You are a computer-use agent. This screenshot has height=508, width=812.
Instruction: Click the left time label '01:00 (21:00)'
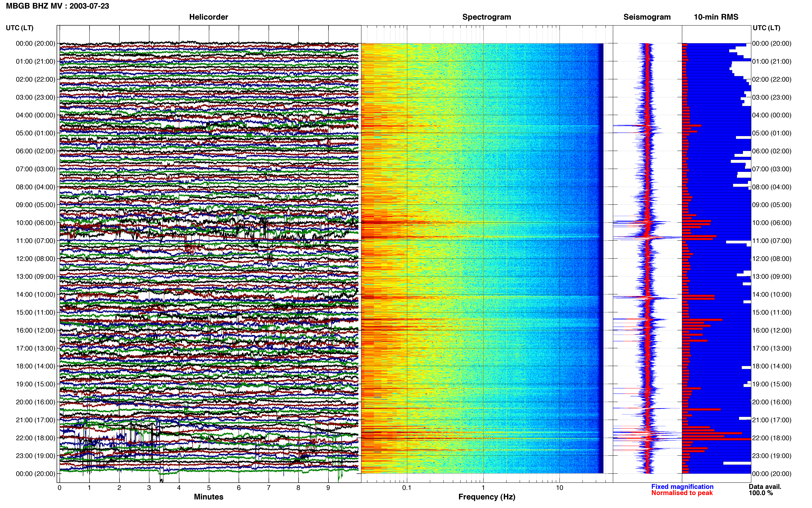36,61
